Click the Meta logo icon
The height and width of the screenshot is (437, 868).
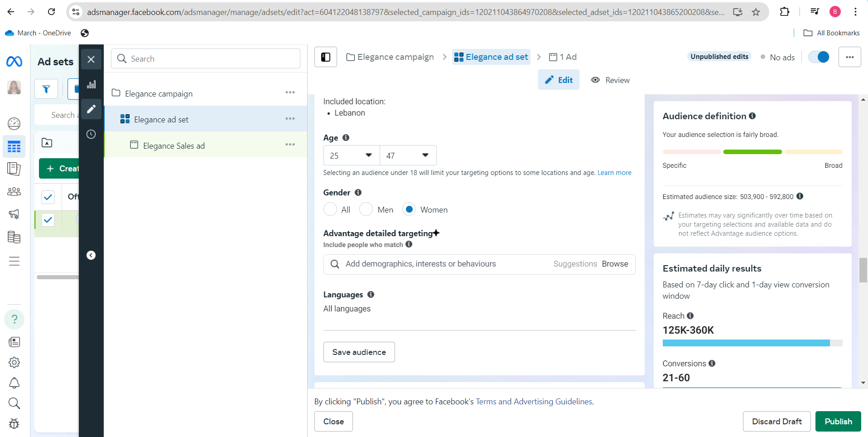(x=14, y=61)
